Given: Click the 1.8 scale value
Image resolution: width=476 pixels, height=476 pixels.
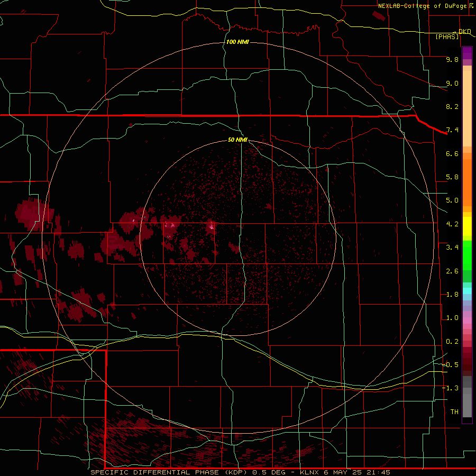Looking at the screenshot, I should click(x=452, y=295).
